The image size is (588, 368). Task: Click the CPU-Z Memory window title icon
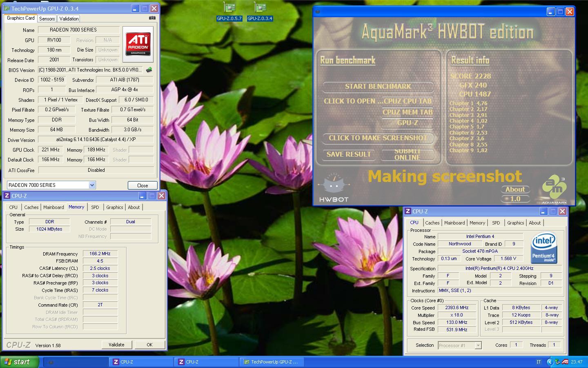pos(7,196)
